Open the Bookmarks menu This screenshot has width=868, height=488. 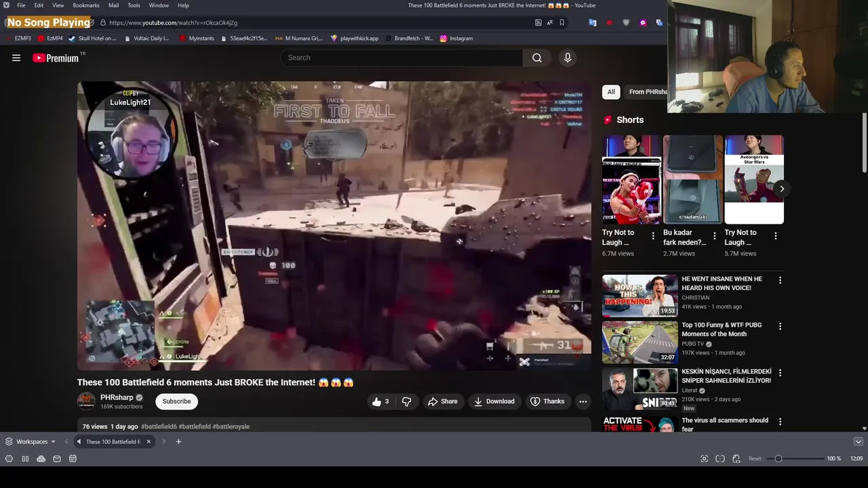coord(86,5)
